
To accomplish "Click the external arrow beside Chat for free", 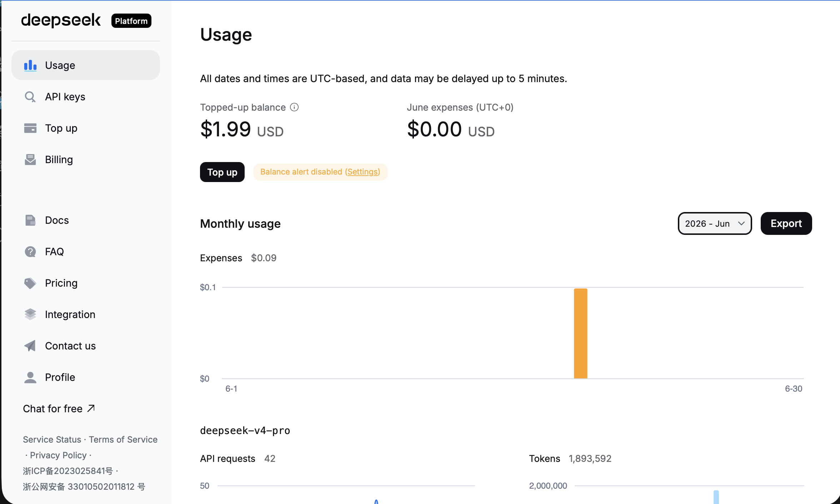I will (x=91, y=408).
